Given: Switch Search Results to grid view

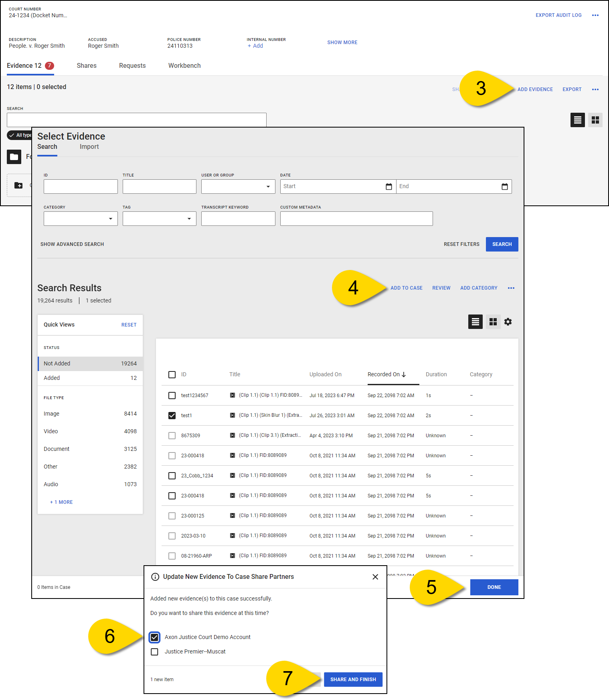Looking at the screenshot, I should click(x=493, y=322).
